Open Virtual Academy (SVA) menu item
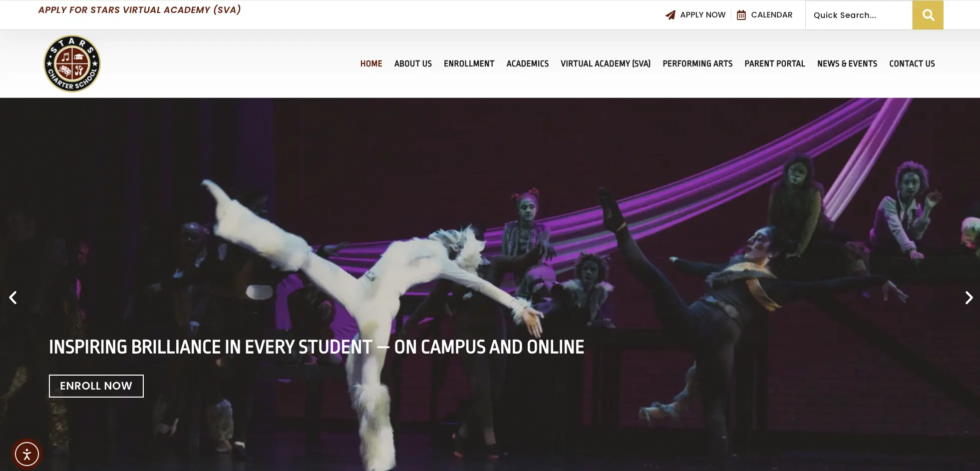Screen dimensions: 980x471 tap(605, 63)
